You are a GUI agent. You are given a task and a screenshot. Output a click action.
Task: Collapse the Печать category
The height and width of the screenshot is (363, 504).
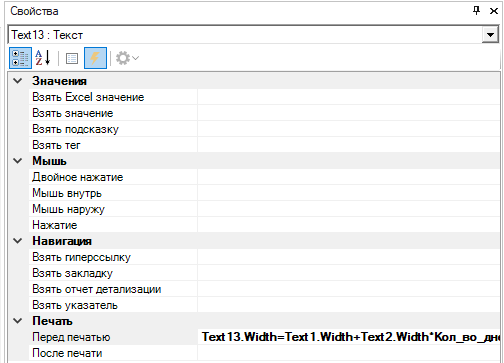point(17,321)
